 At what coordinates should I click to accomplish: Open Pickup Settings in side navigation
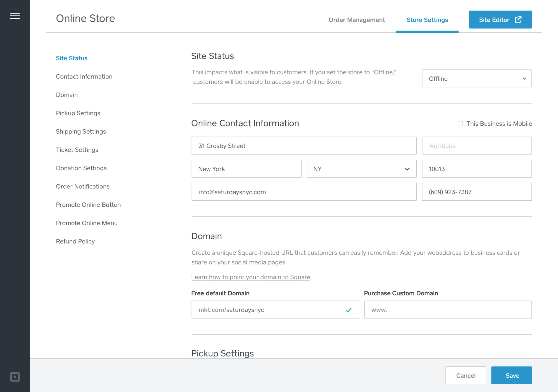click(x=78, y=113)
